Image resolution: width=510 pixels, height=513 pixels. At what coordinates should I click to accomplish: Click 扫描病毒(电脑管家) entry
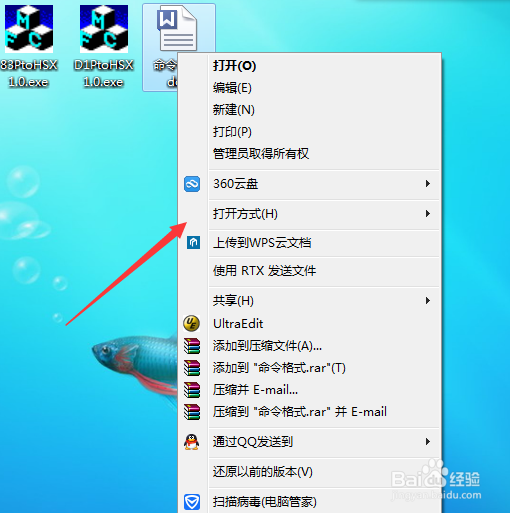310,502
